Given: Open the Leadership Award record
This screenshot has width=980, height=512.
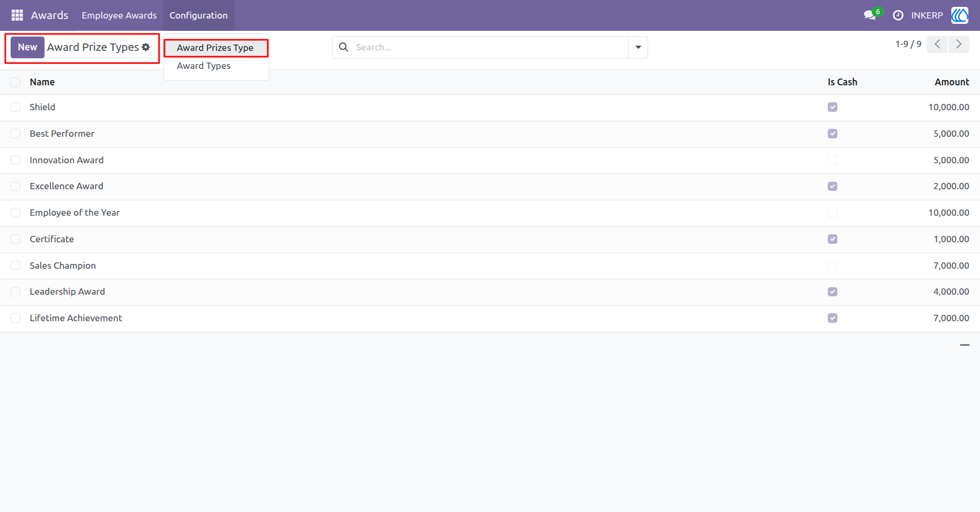Looking at the screenshot, I should pos(67,292).
